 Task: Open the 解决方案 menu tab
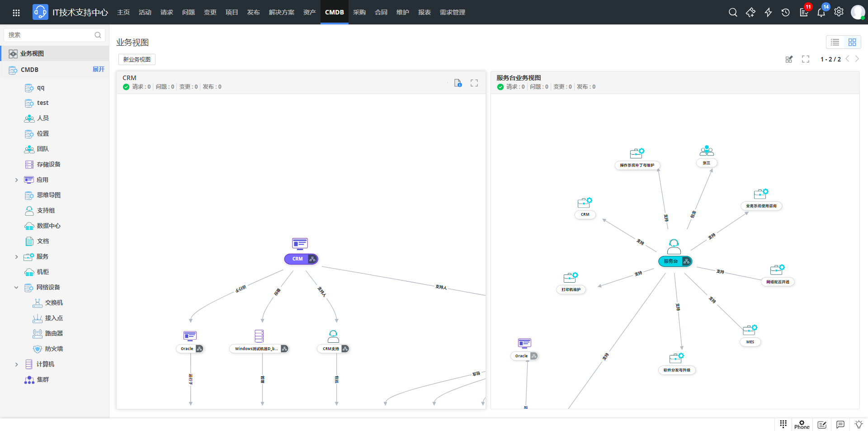[281, 12]
